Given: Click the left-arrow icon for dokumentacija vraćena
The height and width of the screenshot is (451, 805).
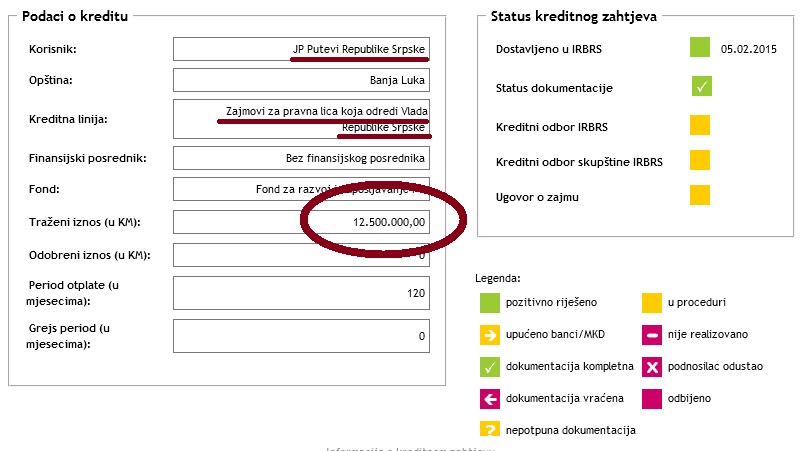Looking at the screenshot, I should [489, 398].
